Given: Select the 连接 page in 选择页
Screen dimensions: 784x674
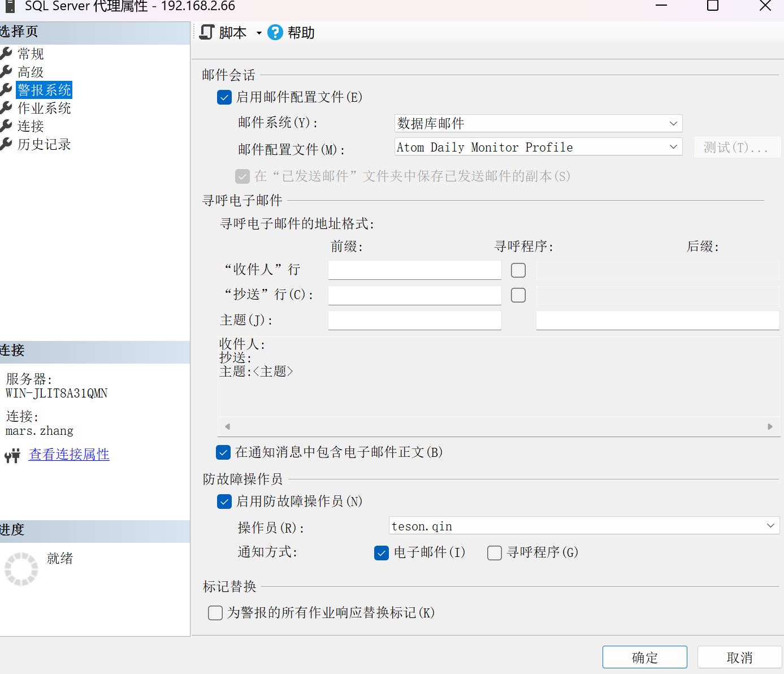Looking at the screenshot, I should coord(31,126).
